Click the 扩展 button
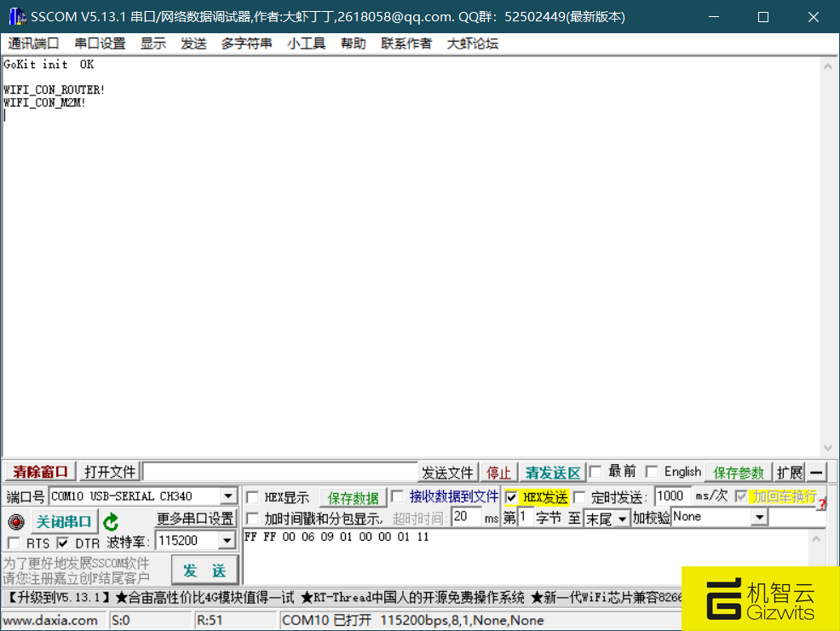840x631 pixels. pos(790,473)
